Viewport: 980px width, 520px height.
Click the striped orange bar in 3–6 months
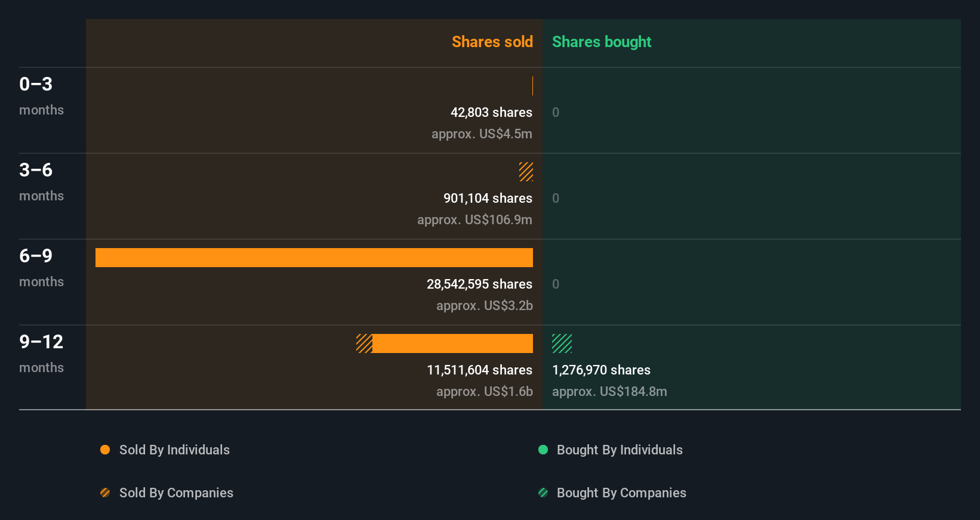[x=526, y=172]
